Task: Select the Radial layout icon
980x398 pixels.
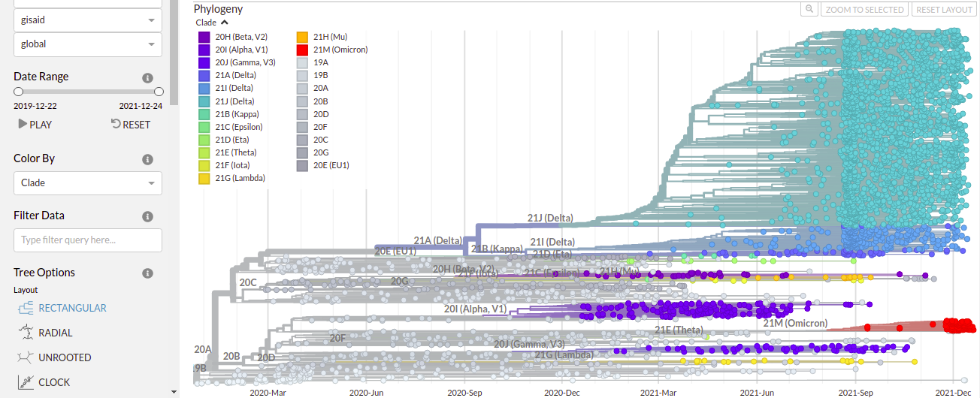Action: tap(26, 333)
